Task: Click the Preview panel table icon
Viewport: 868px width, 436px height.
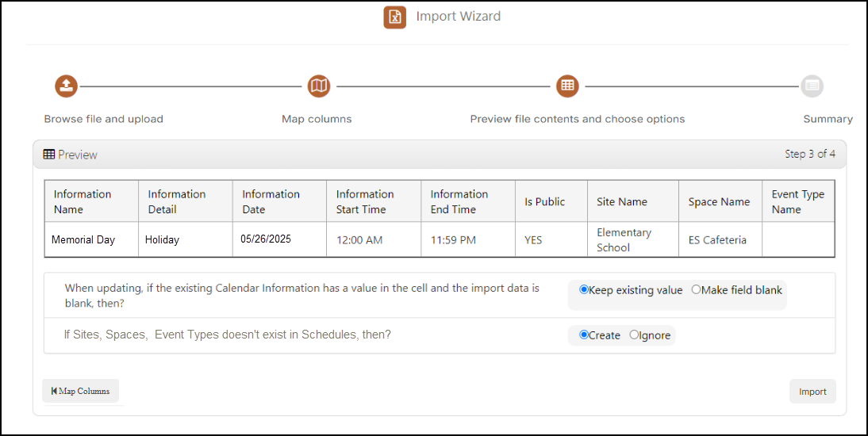Action: [x=48, y=155]
